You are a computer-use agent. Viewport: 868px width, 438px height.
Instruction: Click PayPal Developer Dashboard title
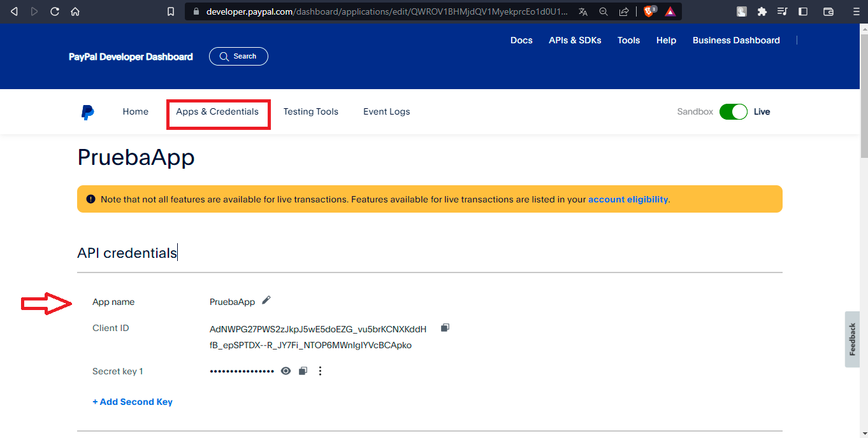131,57
